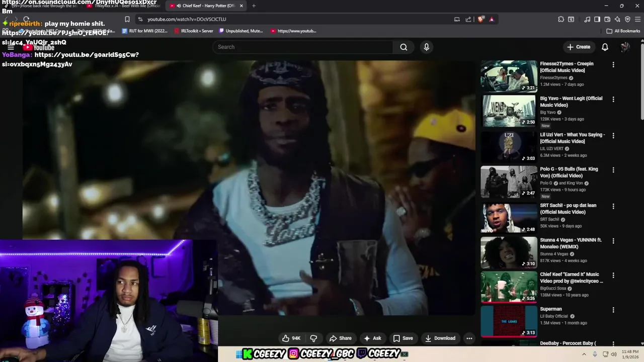644x362 pixels.
Task: Open a new browser tab
Action: (254, 6)
